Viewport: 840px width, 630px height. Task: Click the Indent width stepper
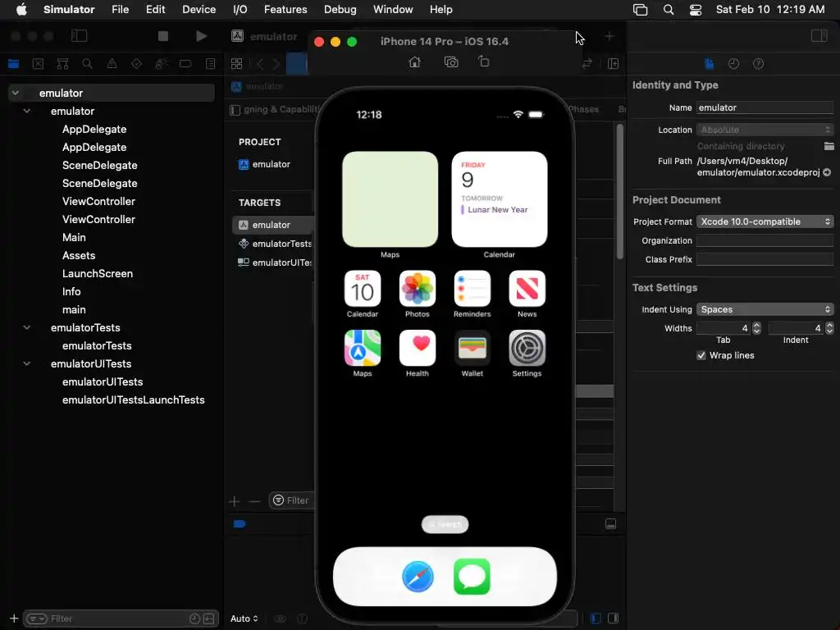click(x=829, y=328)
